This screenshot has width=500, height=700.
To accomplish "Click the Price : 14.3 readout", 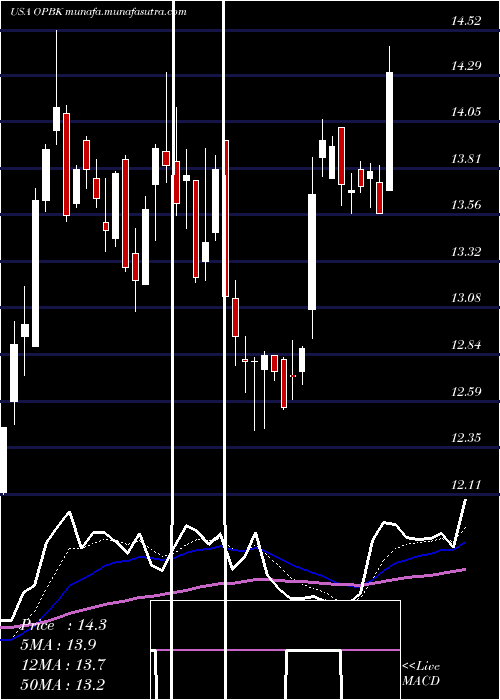I will pyautogui.click(x=64, y=625).
